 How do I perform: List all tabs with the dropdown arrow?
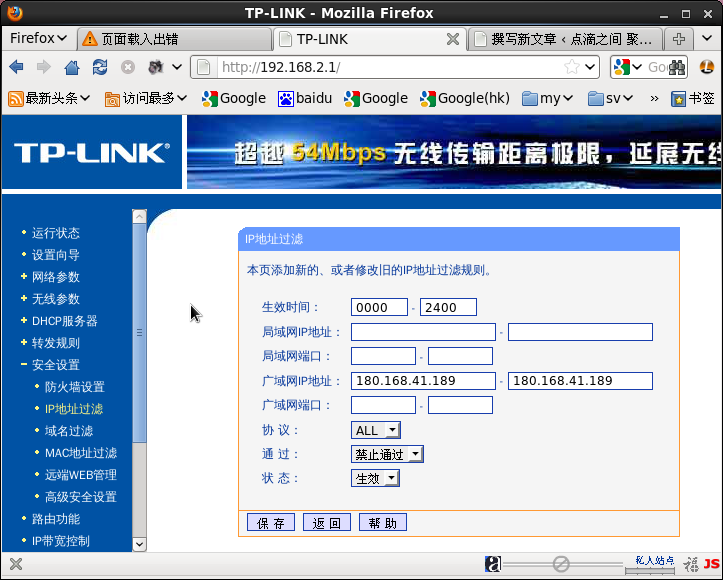click(707, 38)
